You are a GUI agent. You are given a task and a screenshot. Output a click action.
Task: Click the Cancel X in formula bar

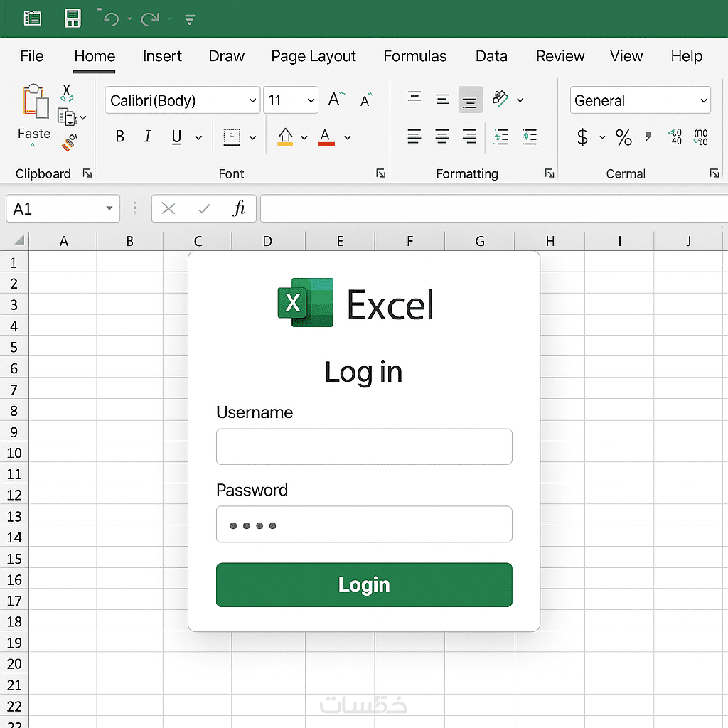click(x=168, y=208)
